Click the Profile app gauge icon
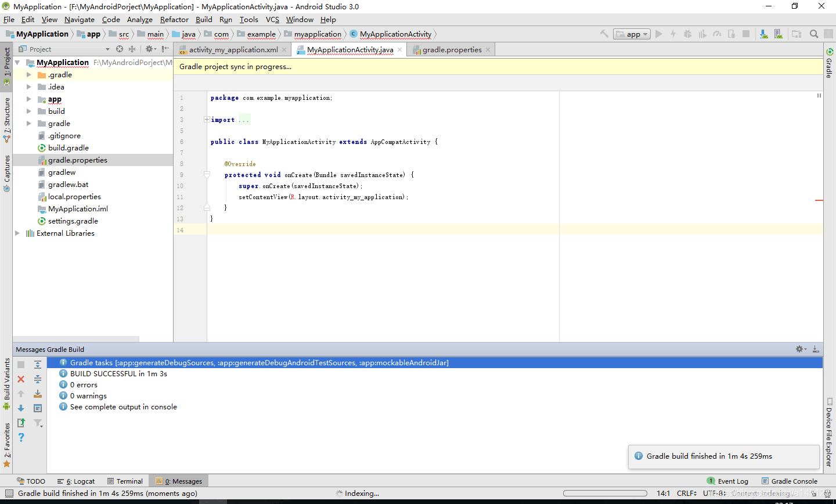The image size is (836, 504). click(x=717, y=34)
